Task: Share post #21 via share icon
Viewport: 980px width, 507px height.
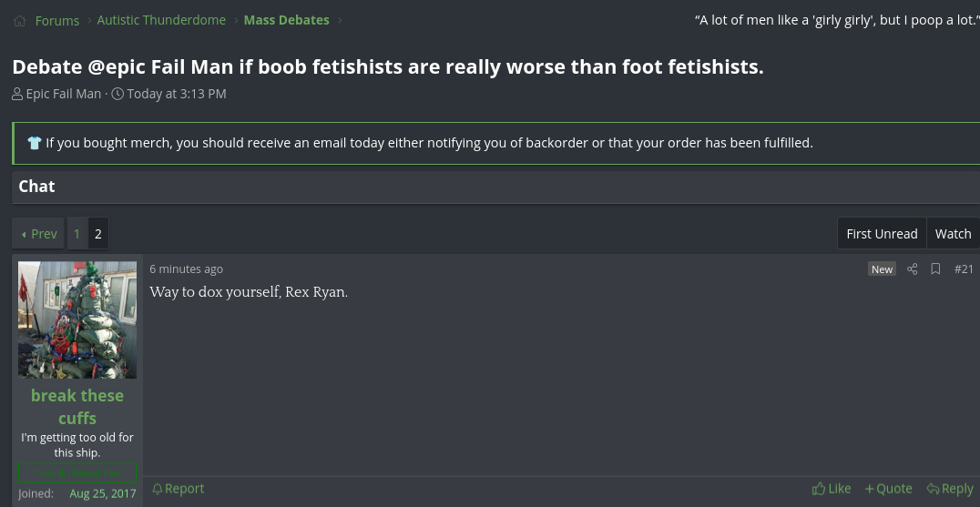Action: (912, 269)
